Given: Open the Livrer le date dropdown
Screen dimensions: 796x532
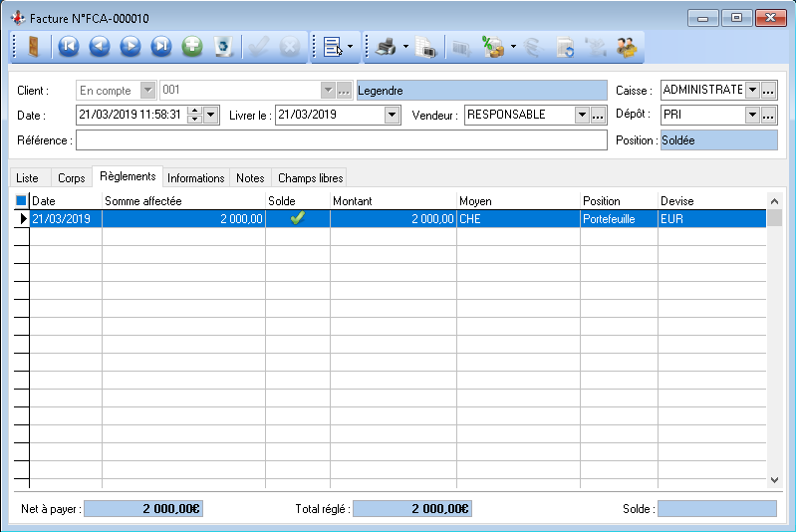Looking at the screenshot, I should pyautogui.click(x=393, y=115).
